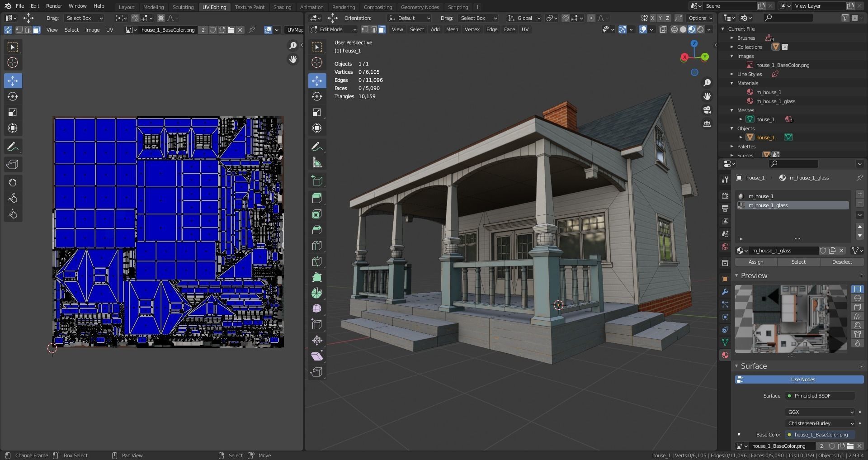The height and width of the screenshot is (460, 868).
Task: Select the Spin tool
Action: click(x=317, y=293)
